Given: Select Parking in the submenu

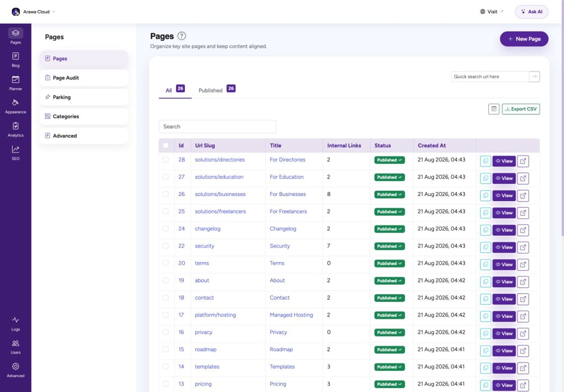Looking at the screenshot, I should click(x=84, y=97).
